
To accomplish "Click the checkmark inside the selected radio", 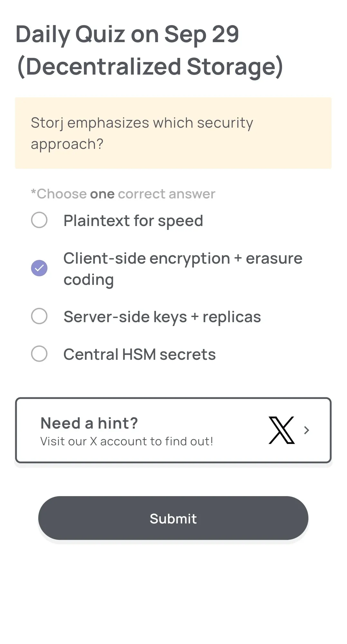I will (x=39, y=268).
